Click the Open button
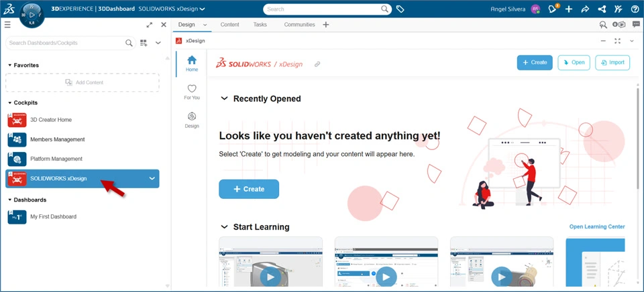The height and width of the screenshot is (292, 644). [x=574, y=62]
